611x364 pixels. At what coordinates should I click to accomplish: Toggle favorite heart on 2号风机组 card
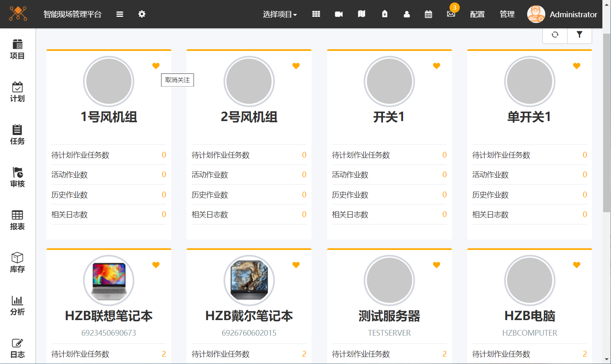point(296,66)
